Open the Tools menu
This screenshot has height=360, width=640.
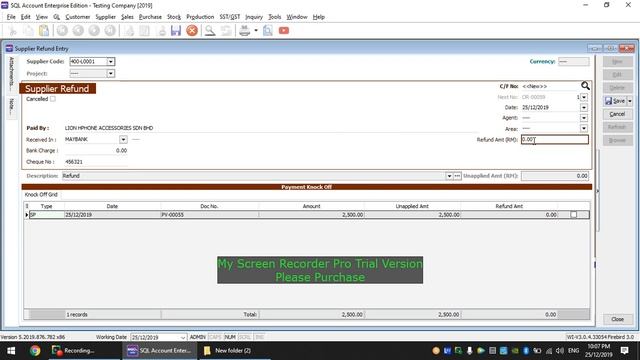click(x=274, y=17)
